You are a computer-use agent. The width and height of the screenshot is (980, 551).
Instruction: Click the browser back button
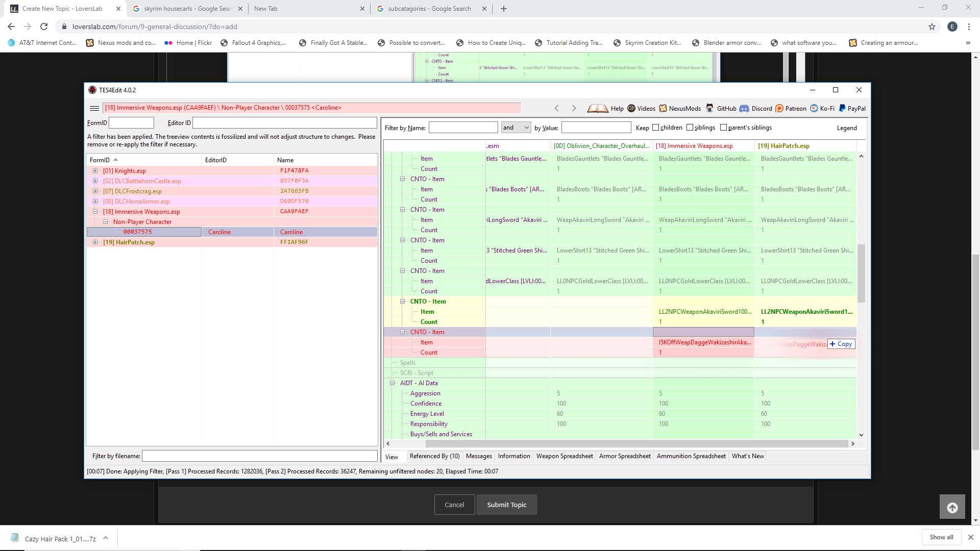(x=11, y=27)
